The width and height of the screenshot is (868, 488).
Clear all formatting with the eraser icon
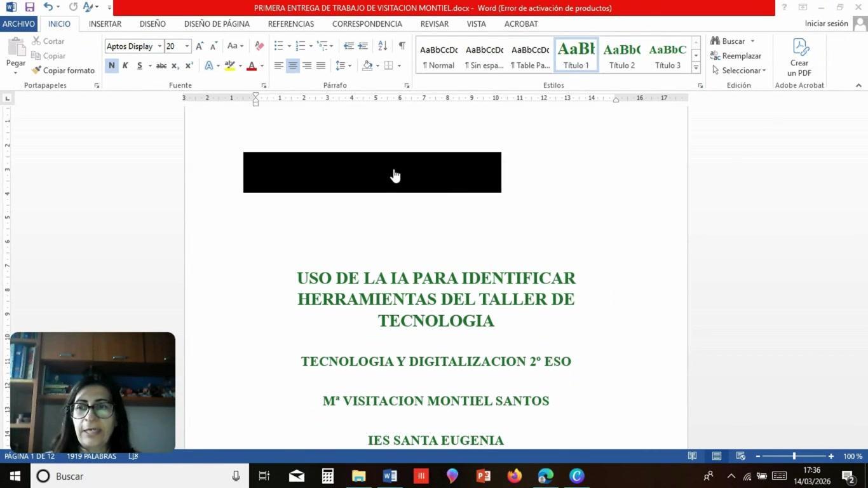pyautogui.click(x=259, y=46)
